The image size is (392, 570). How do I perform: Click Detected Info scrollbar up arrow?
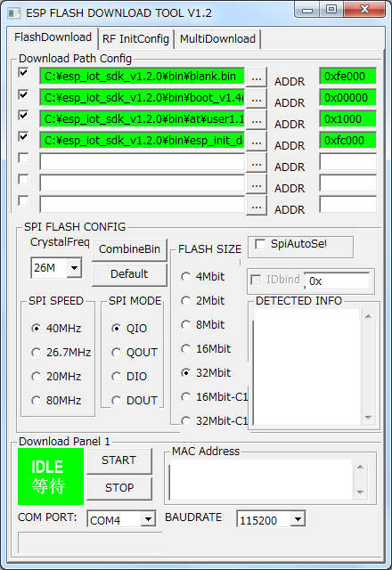click(368, 316)
